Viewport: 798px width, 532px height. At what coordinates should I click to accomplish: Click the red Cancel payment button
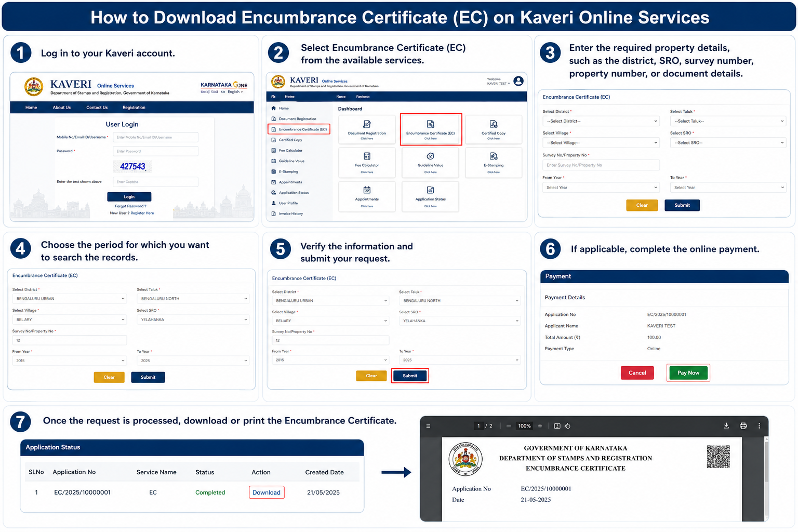pyautogui.click(x=637, y=373)
